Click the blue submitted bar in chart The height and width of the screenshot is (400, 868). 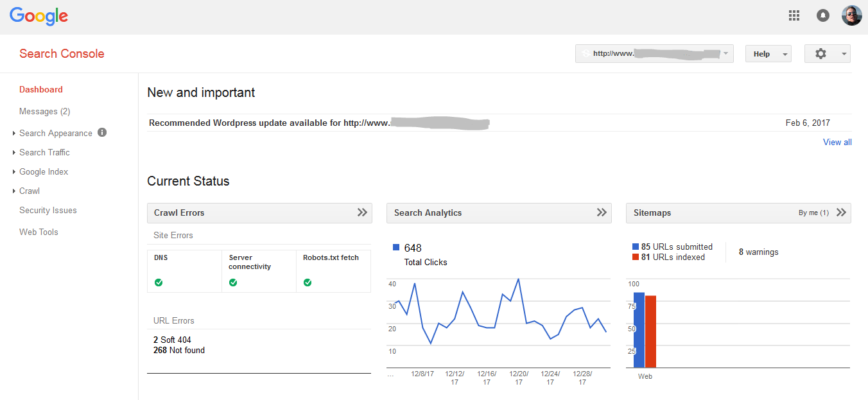[x=639, y=330]
